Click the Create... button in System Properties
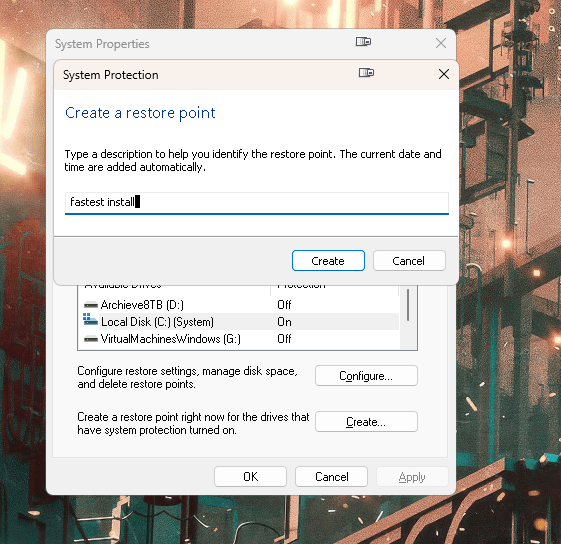561x544 pixels. [366, 422]
